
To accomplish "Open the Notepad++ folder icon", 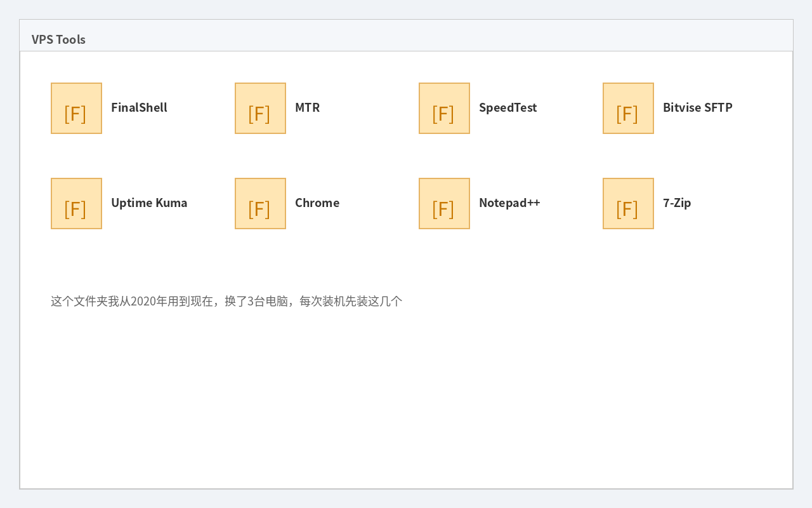I will [444, 203].
